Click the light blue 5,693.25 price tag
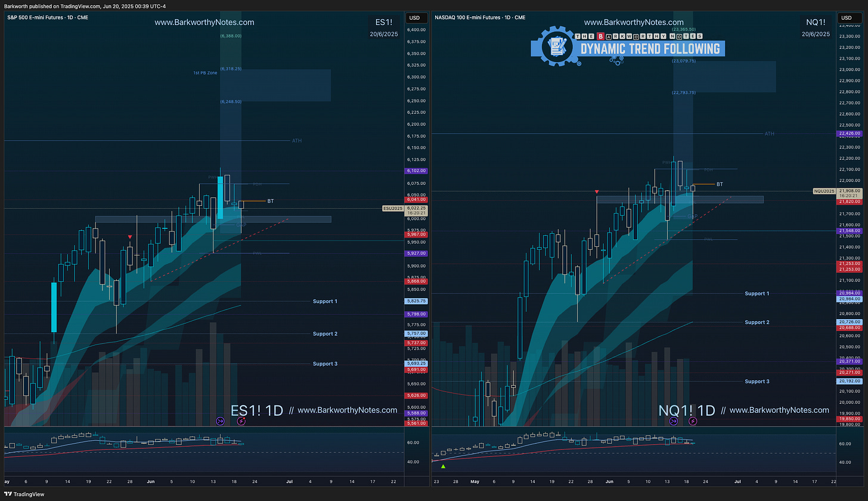868x501 pixels. [416, 363]
